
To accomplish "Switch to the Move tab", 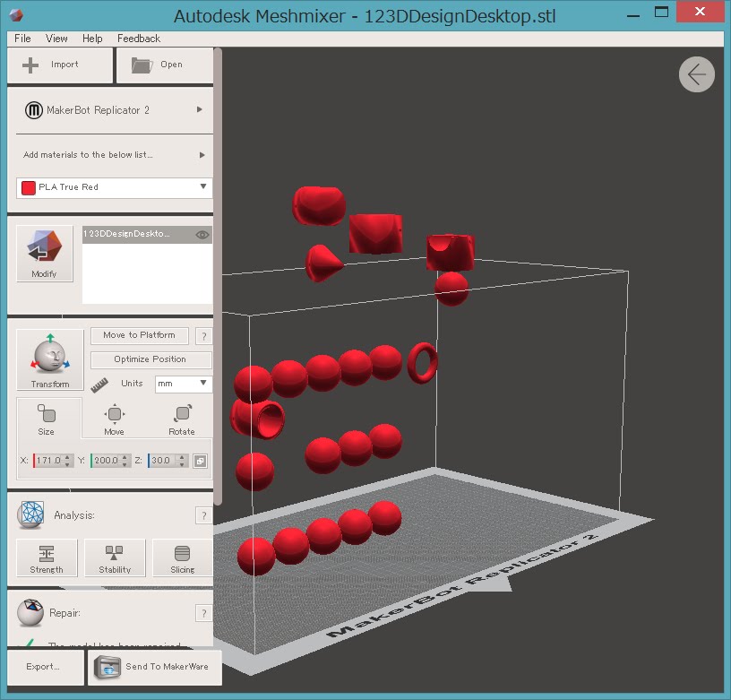I will 115,419.
